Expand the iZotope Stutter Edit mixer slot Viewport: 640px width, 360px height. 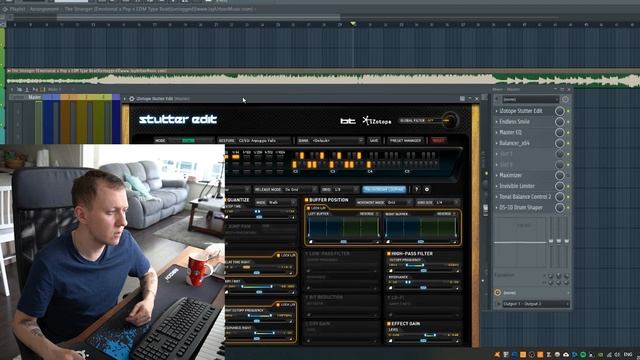497,111
